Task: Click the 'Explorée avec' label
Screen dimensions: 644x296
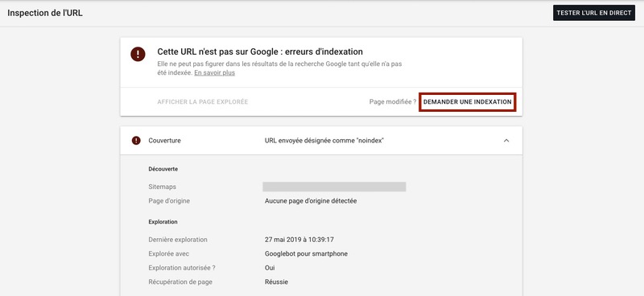Action: click(169, 253)
